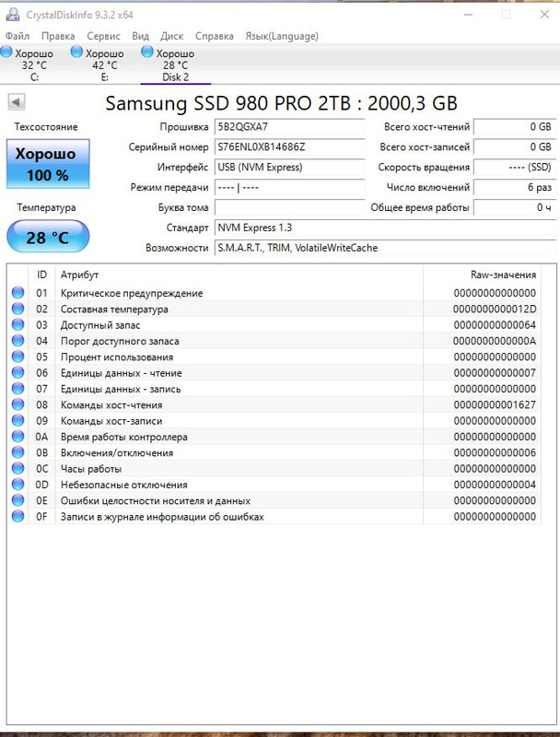
Task: Click the serial number field S76ENL0XB14686Z
Action: coord(289,147)
